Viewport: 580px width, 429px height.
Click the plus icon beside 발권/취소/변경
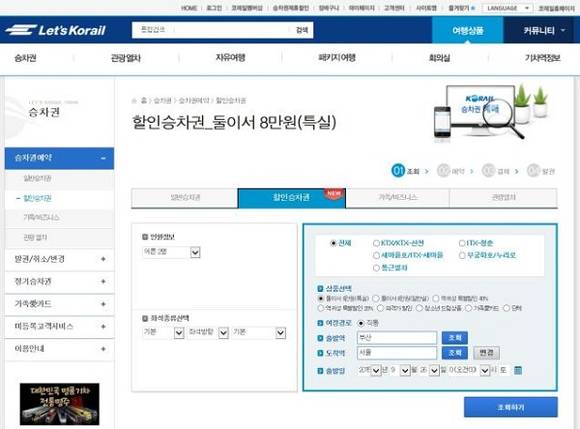(x=103, y=259)
